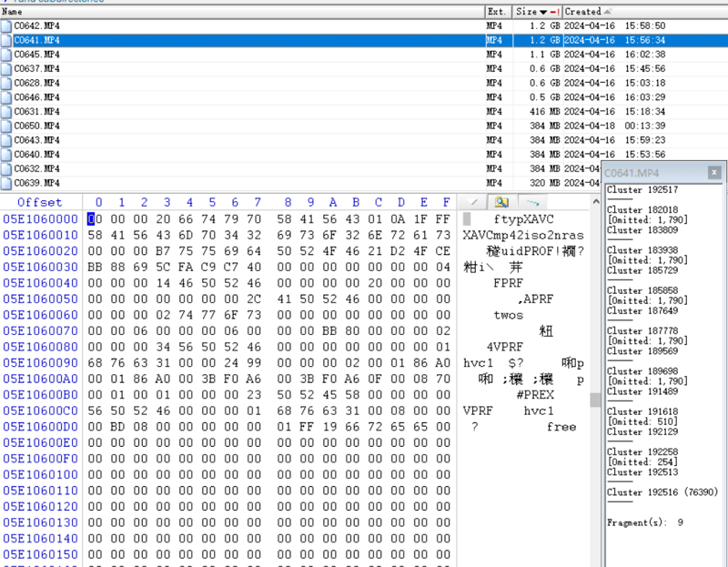This screenshot has height=567, width=728.
Task: Click offset 05E1060000 in hex view
Action: [x=40, y=219]
